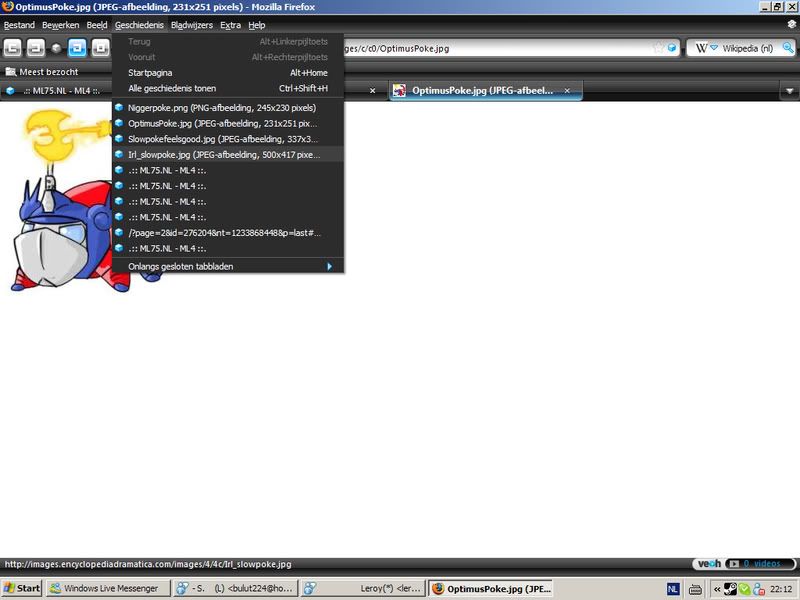Open Windows Live Messenger from the taskbar
The image size is (800, 600).
103,588
